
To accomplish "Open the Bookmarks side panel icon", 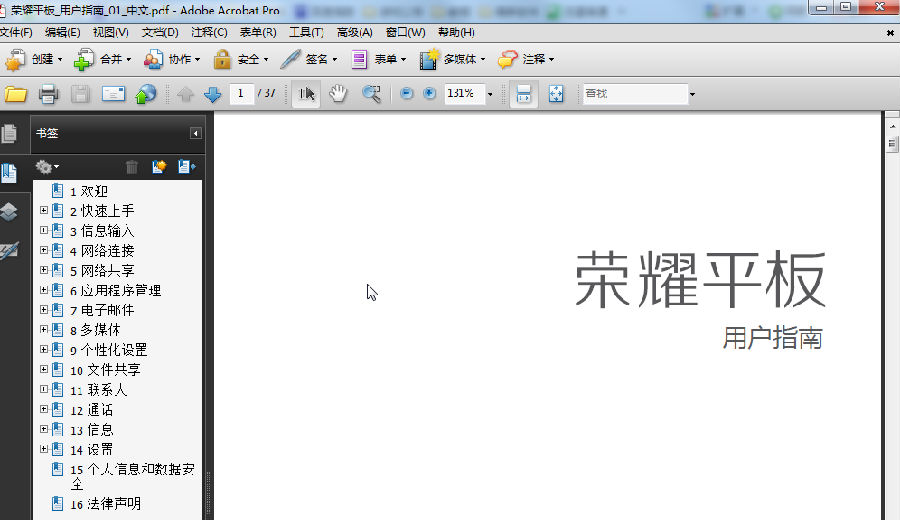I will pyautogui.click(x=9, y=173).
